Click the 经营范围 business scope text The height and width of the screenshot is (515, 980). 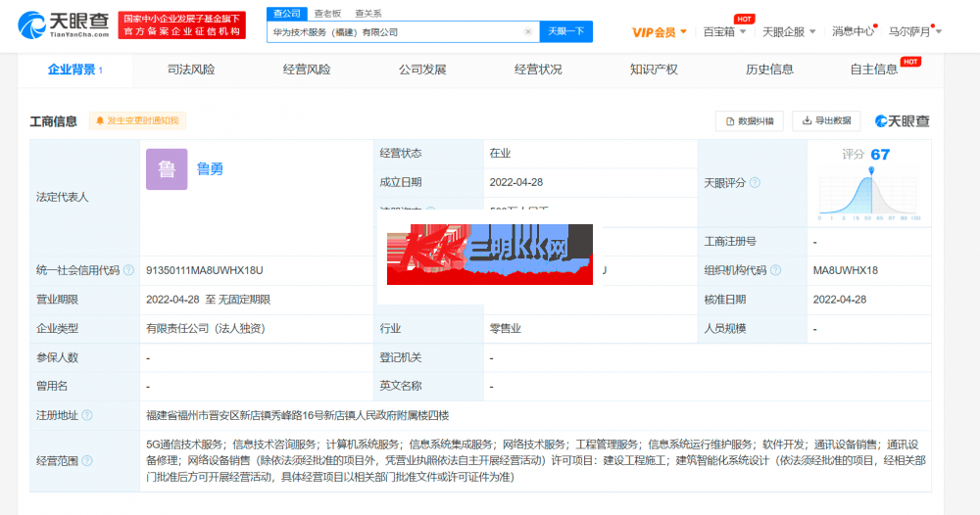[x=536, y=461]
